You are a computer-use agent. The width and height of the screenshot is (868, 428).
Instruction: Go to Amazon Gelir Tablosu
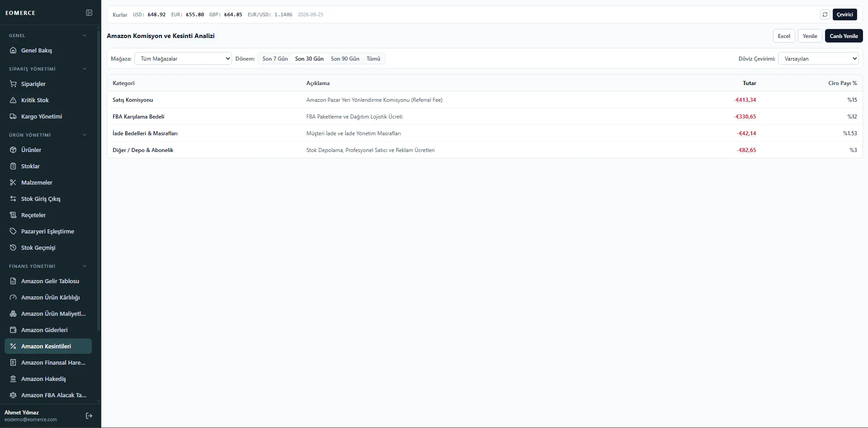click(x=48, y=281)
